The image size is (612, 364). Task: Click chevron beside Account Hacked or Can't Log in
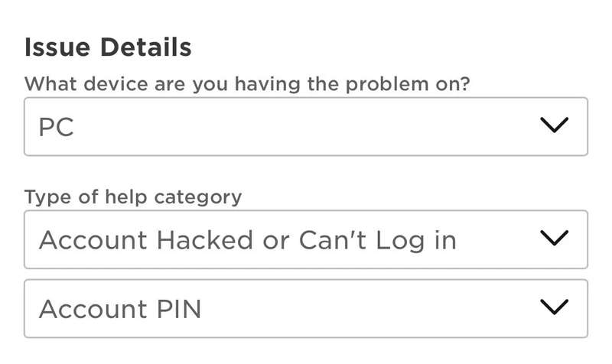click(554, 239)
